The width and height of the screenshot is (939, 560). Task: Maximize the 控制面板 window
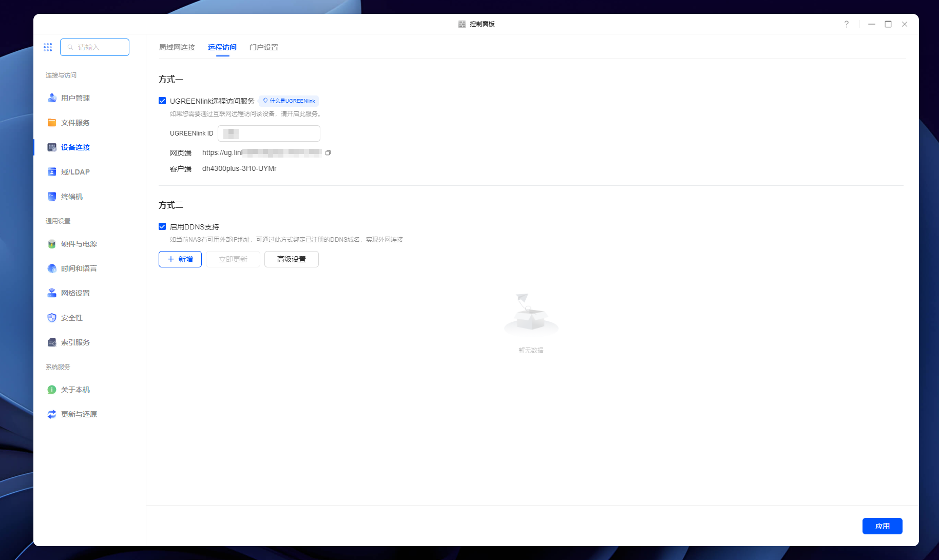(x=888, y=24)
